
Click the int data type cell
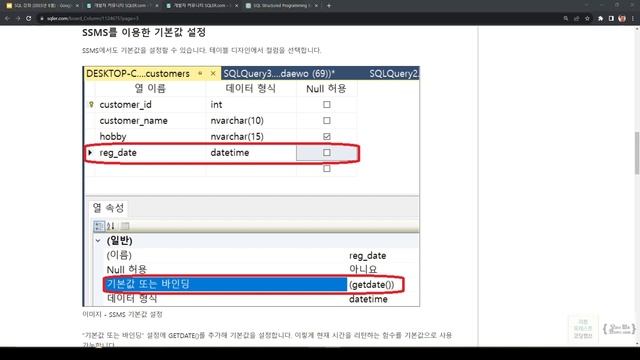[251, 104]
